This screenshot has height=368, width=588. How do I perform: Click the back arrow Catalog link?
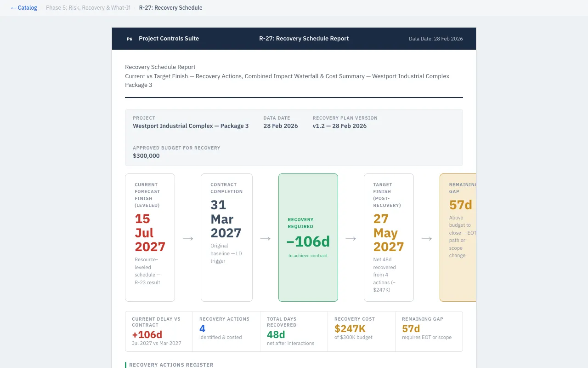[x=24, y=8]
